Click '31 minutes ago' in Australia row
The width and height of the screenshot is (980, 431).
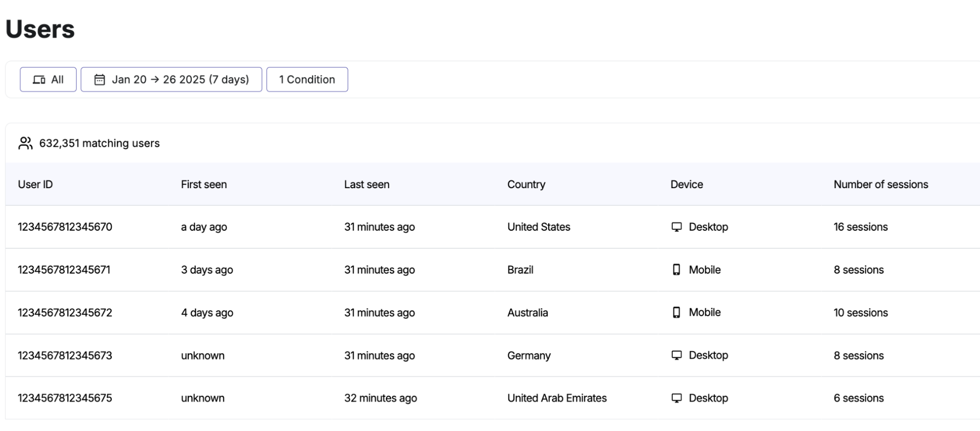point(379,313)
